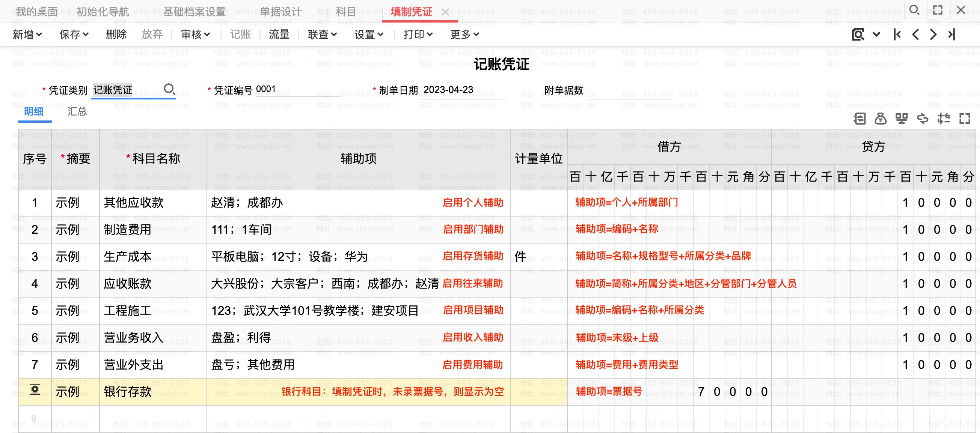Click the 附单据数 input field
The width and height of the screenshot is (980, 433).
point(629,90)
